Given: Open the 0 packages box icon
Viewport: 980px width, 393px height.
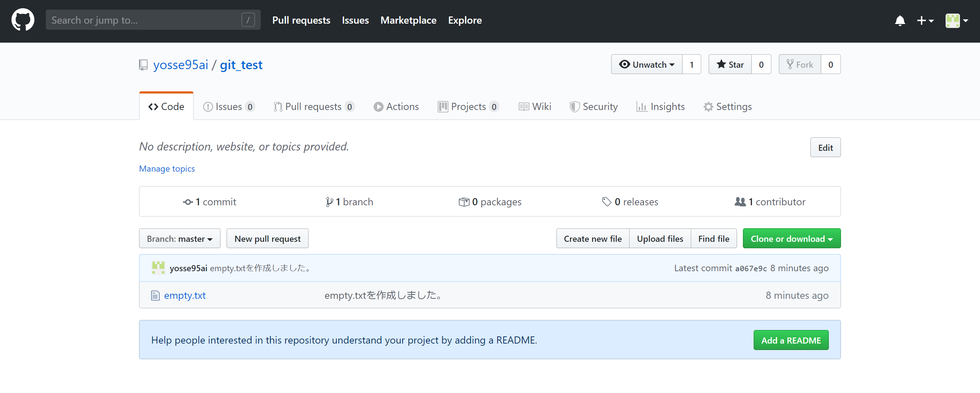Looking at the screenshot, I should [x=463, y=202].
